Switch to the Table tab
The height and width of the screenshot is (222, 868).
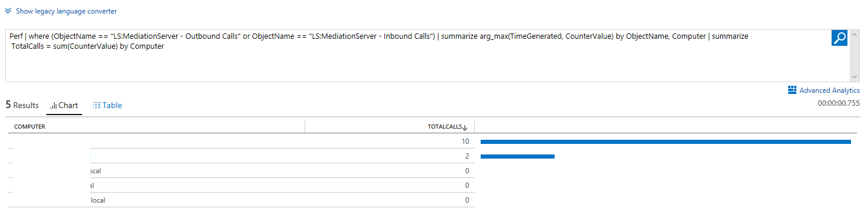(107, 106)
